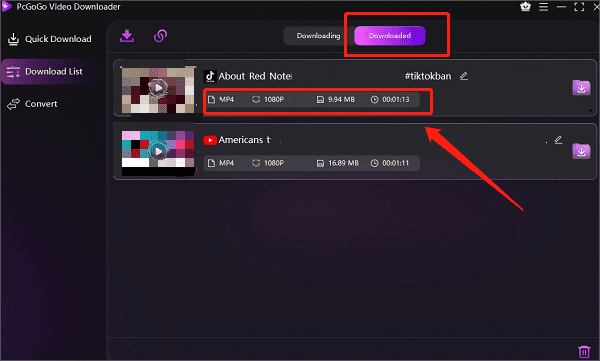The width and height of the screenshot is (600, 361).
Task: Click the Americans video title
Action: 245,140
